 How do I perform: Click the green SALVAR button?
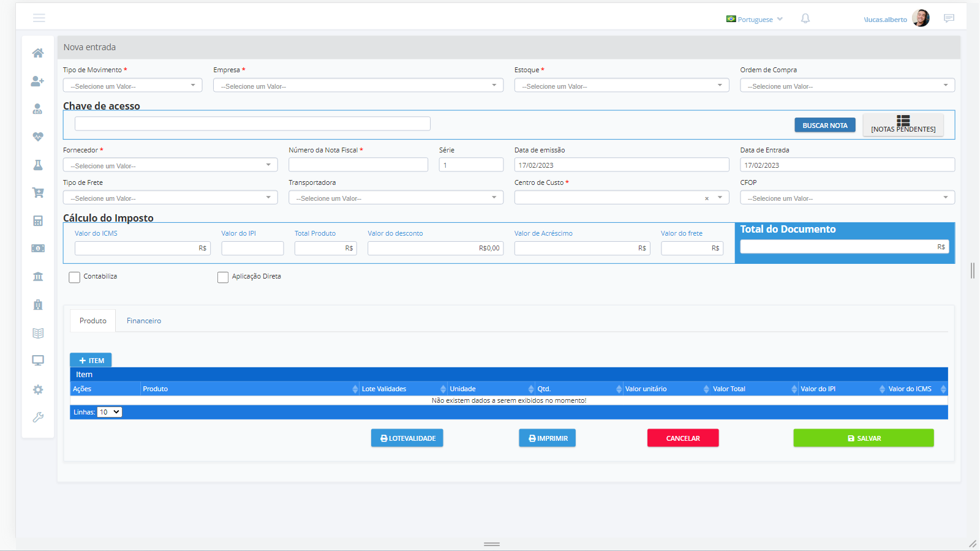863,438
